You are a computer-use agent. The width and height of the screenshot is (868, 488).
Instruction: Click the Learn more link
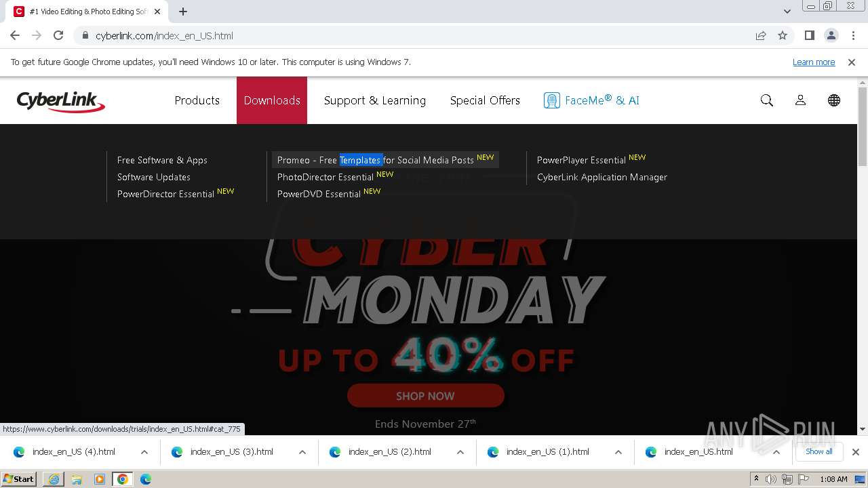(814, 62)
